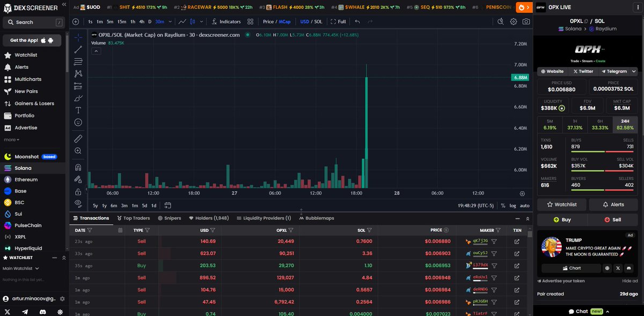Select the 6H price change tab
This screenshot has width=644, height=316.
coord(600,125)
